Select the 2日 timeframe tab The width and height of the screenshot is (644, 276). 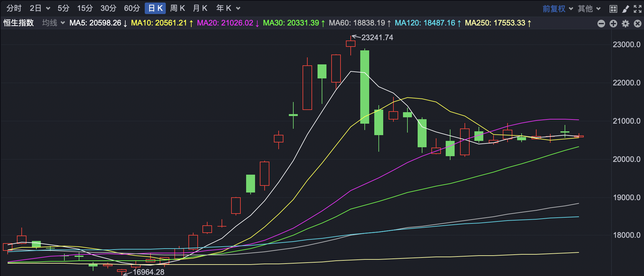[36, 8]
